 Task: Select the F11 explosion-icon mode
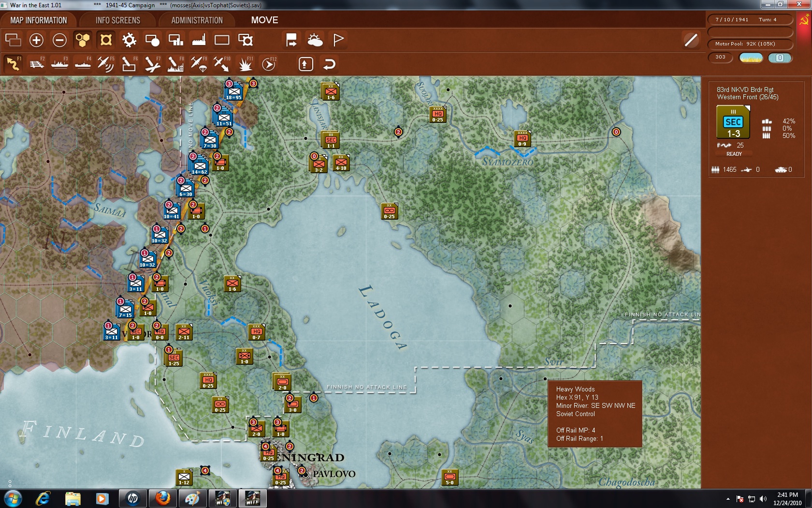point(245,64)
